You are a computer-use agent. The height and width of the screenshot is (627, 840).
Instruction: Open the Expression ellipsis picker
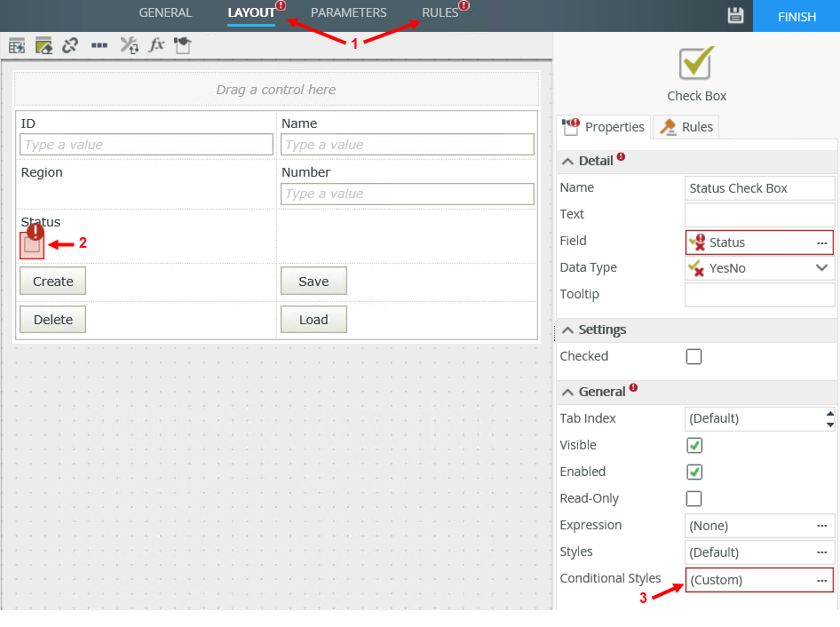tap(821, 526)
